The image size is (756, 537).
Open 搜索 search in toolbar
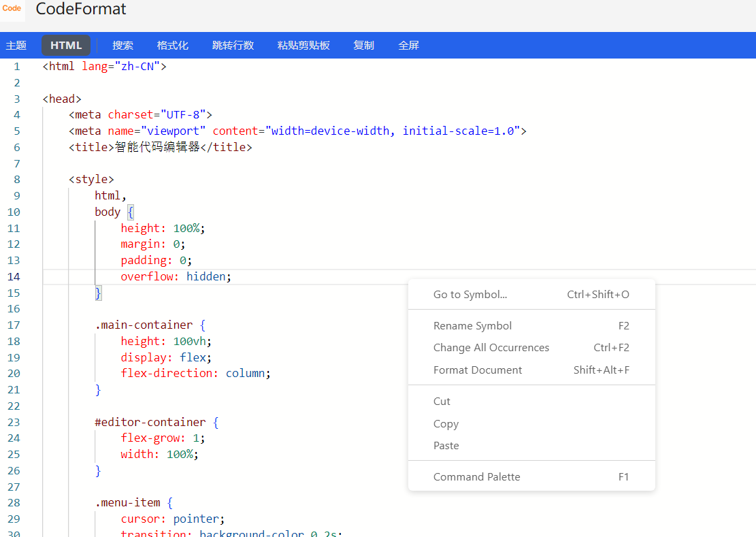point(122,46)
